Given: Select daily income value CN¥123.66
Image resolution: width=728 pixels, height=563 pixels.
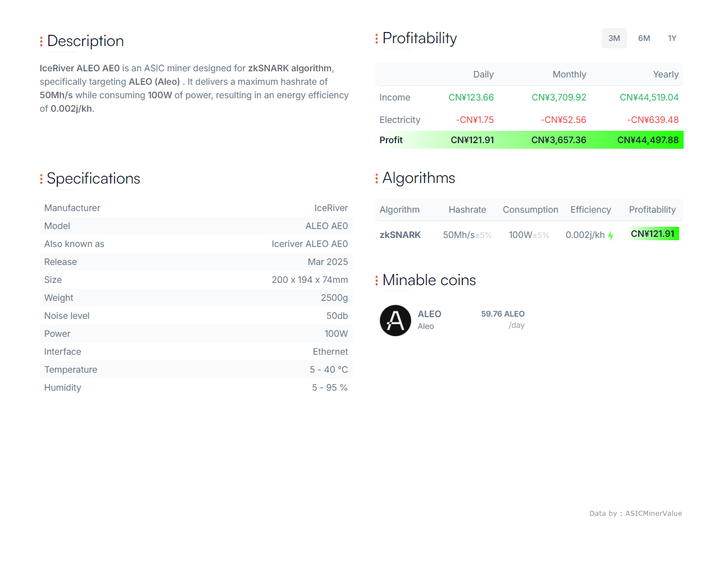Looking at the screenshot, I should click(x=471, y=97).
